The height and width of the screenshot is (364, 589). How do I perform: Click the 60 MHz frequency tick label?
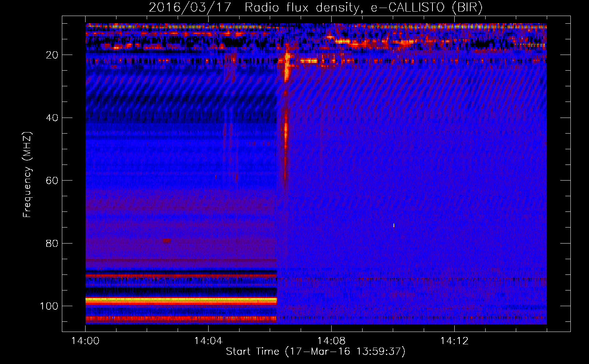[52, 181]
